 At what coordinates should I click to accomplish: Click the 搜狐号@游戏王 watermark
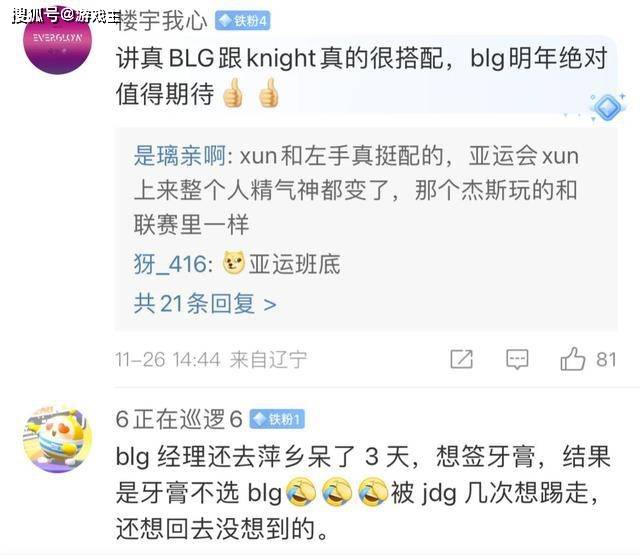pyautogui.click(x=66, y=16)
